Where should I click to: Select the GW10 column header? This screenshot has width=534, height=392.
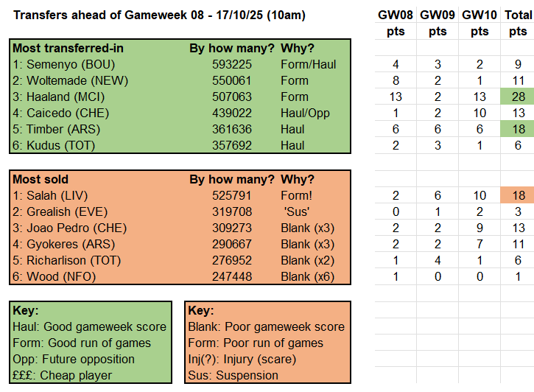(478, 23)
